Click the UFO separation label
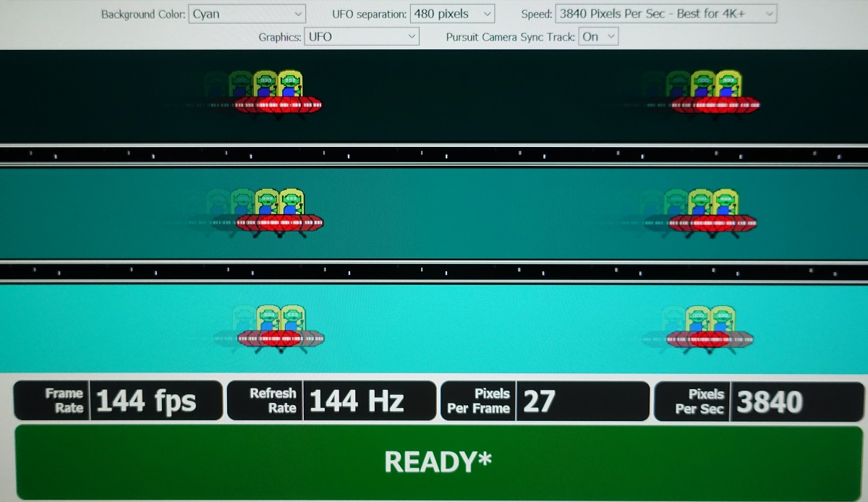The image size is (868, 502). (369, 14)
